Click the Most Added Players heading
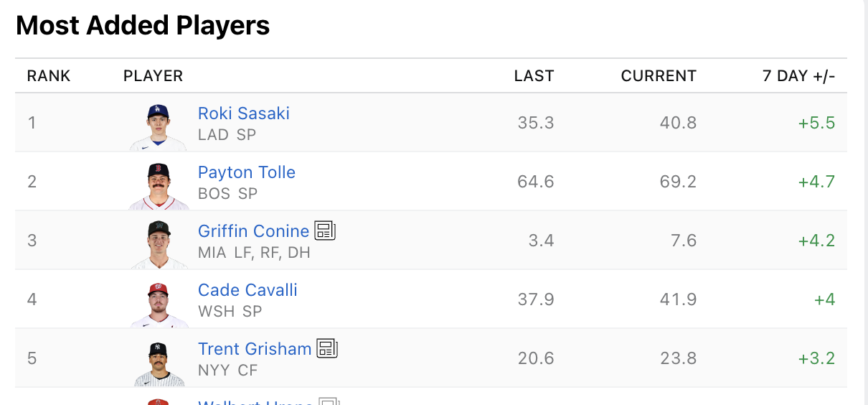 click(x=143, y=26)
